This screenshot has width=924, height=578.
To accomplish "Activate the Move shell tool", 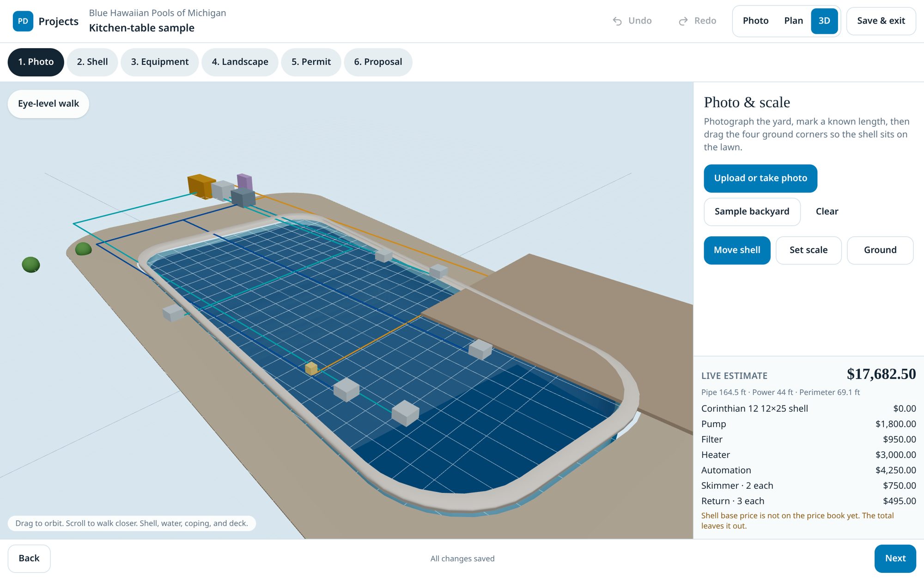I will (737, 250).
